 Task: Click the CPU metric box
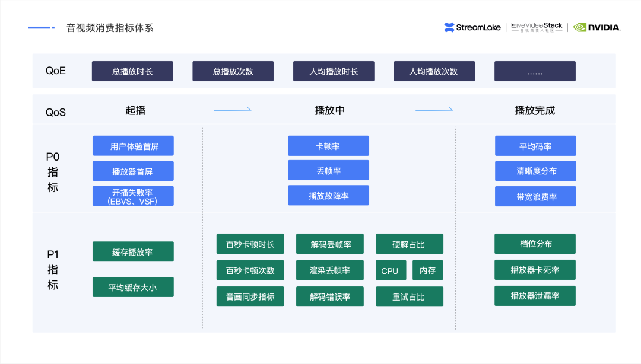[390, 270]
